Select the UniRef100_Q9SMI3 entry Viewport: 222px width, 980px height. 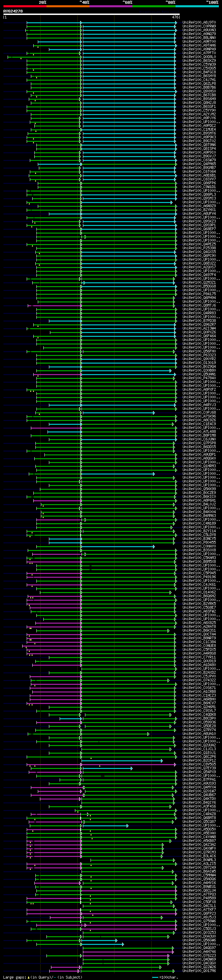coord(199,198)
